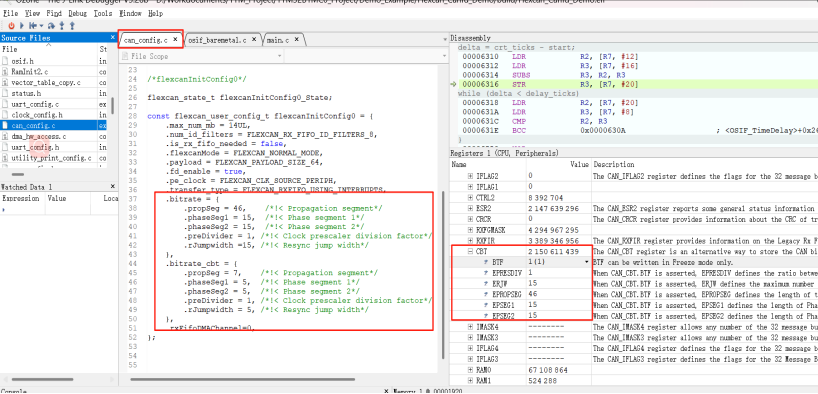Viewport: 818px width, 394px height.
Task: Click the EPSEG2 value 15
Action: click(532, 316)
